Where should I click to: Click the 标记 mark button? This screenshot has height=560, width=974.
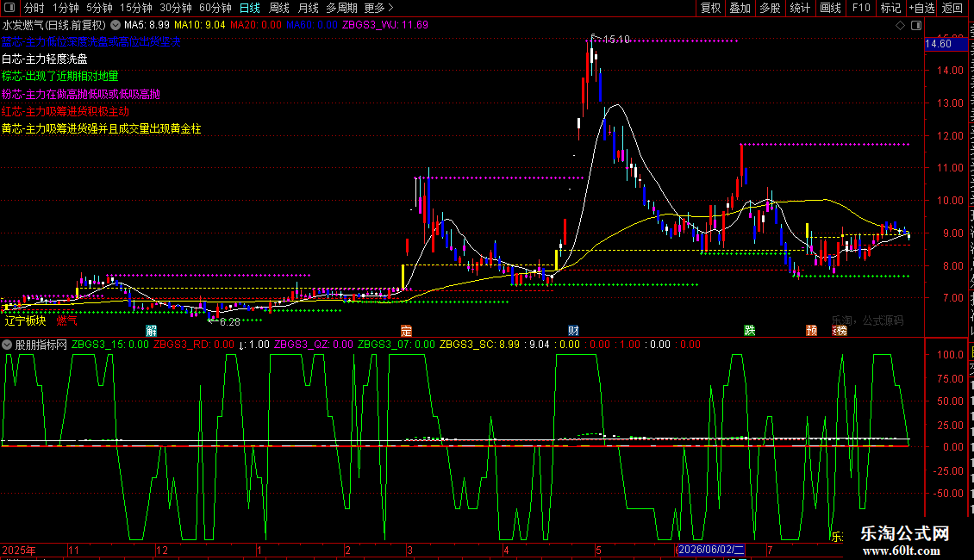click(890, 8)
